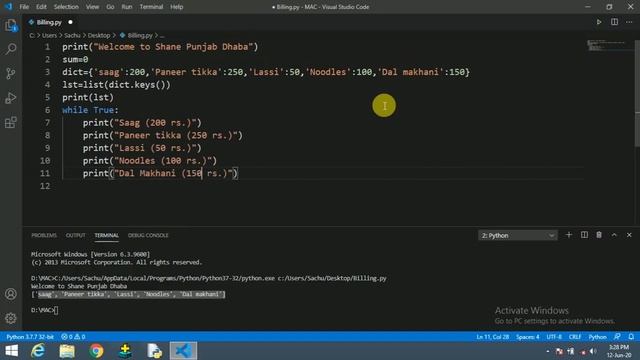Click the Desktop breadcrumb segment
The width and height of the screenshot is (640, 360).
coord(99,36)
